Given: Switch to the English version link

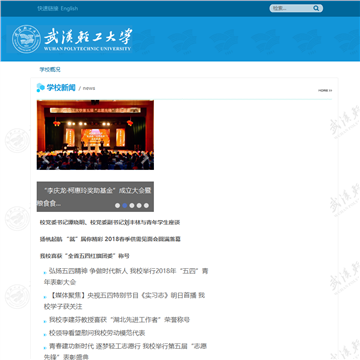Looking at the screenshot, I should coord(69,9).
